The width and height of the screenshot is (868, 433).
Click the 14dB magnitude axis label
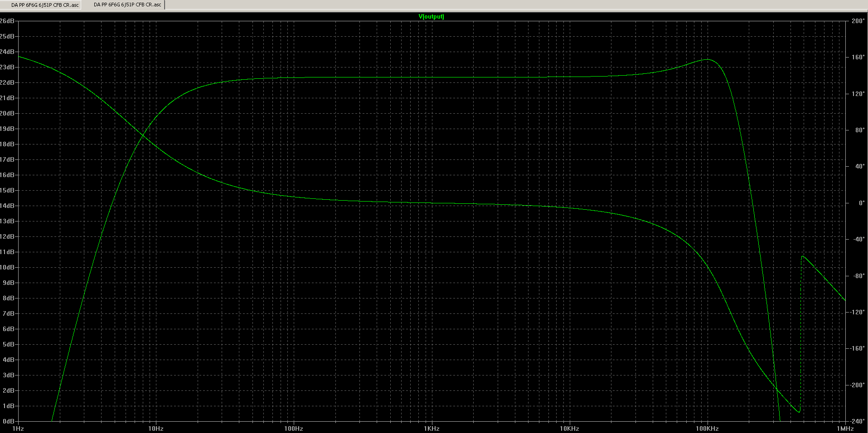coord(7,206)
